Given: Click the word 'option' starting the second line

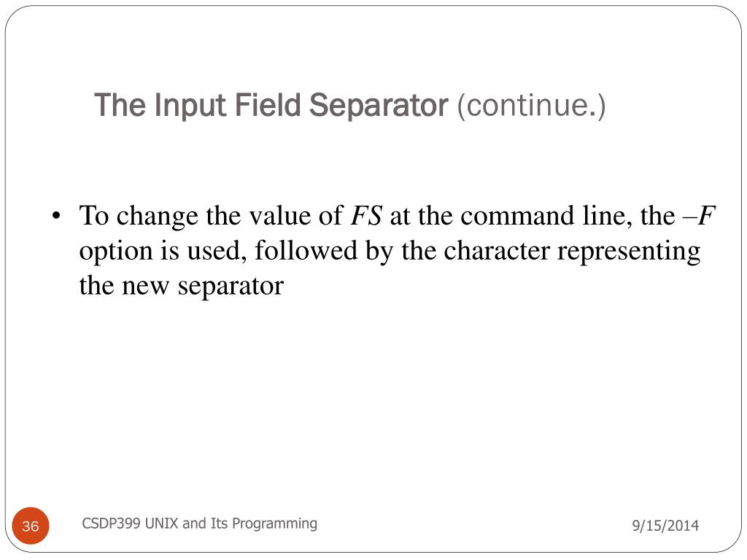Looking at the screenshot, I should coord(115,252).
